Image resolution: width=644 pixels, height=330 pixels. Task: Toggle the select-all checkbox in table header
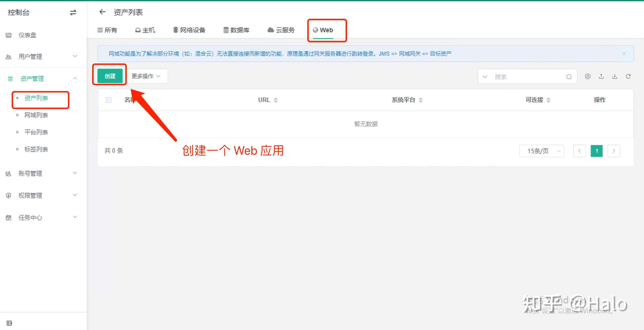pos(108,100)
